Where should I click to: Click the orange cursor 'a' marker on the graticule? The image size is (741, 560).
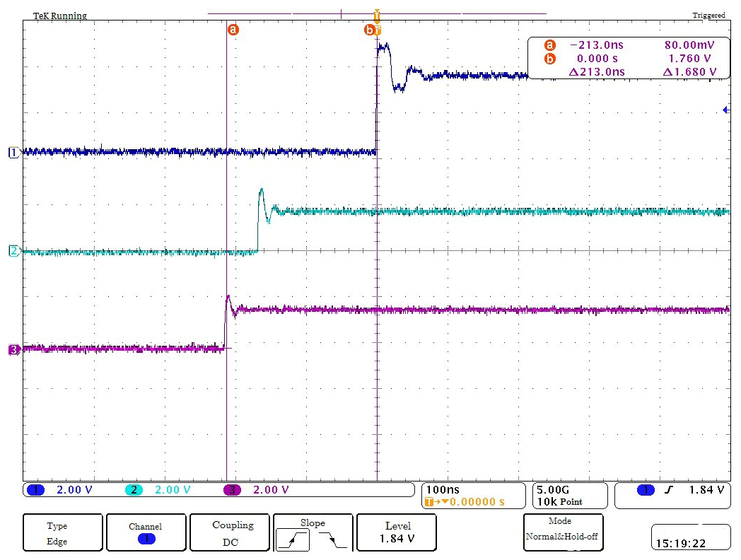coord(232,30)
